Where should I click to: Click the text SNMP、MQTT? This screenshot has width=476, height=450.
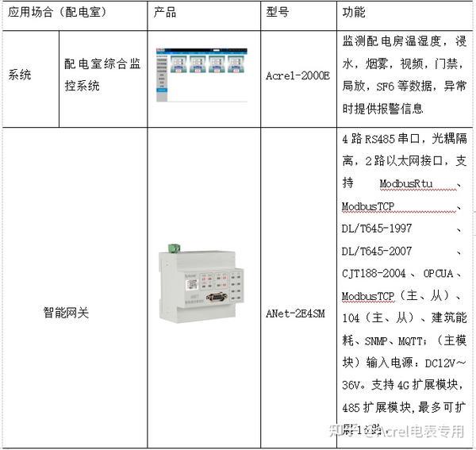coord(393,341)
